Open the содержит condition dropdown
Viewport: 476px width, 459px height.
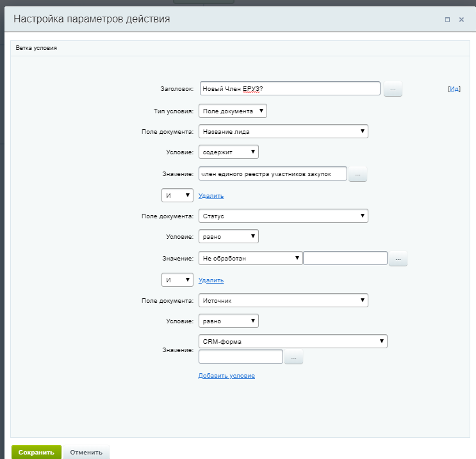click(x=229, y=152)
